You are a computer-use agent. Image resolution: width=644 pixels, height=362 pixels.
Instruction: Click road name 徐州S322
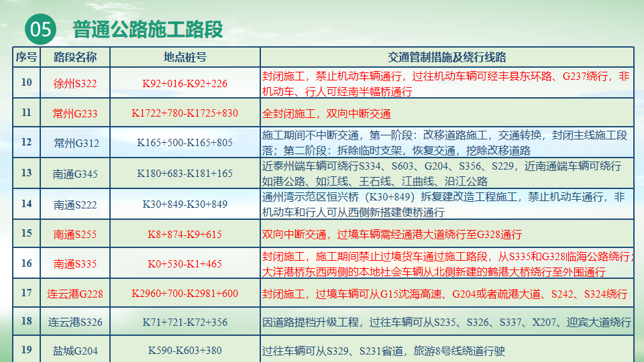coord(75,84)
